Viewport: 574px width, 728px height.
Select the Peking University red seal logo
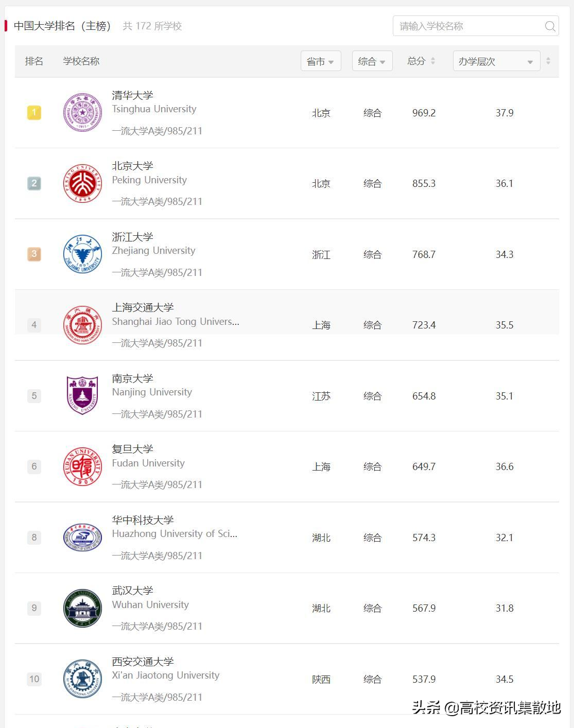pyautogui.click(x=82, y=183)
